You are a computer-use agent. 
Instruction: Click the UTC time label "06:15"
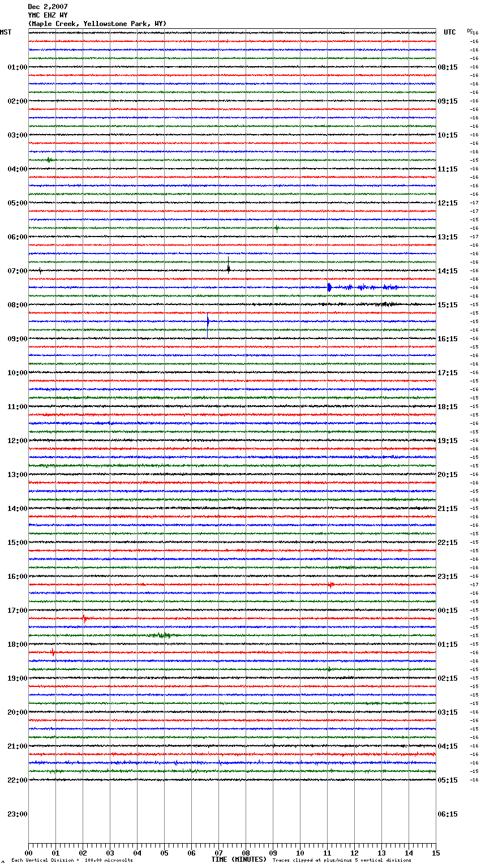pos(448,814)
